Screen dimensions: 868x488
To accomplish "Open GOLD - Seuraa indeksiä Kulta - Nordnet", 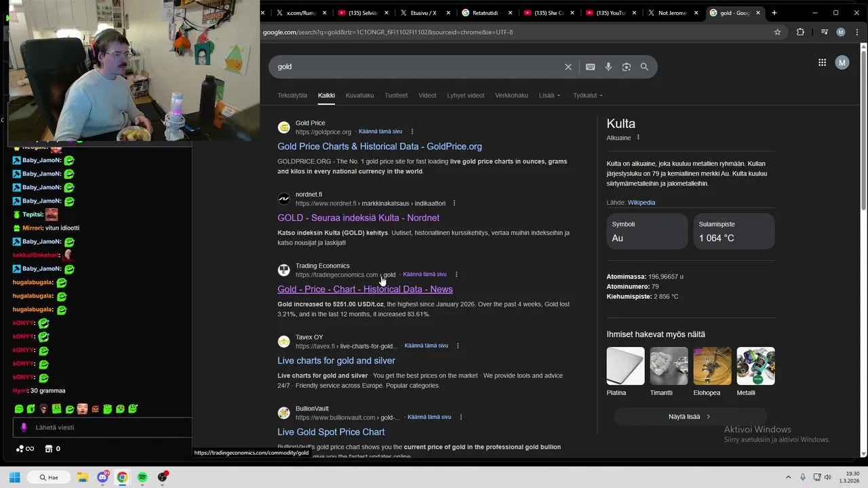I will [x=358, y=218].
